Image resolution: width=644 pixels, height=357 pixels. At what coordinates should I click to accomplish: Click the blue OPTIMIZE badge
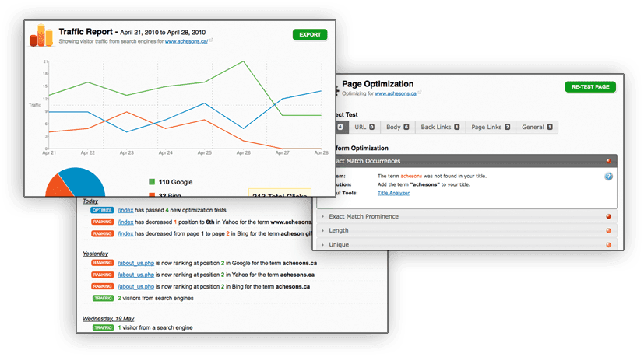tap(102, 210)
